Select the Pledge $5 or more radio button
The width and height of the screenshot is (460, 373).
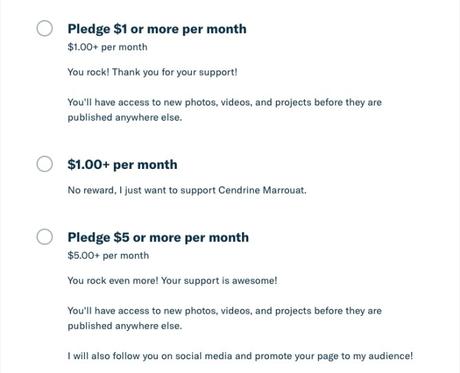click(x=45, y=237)
